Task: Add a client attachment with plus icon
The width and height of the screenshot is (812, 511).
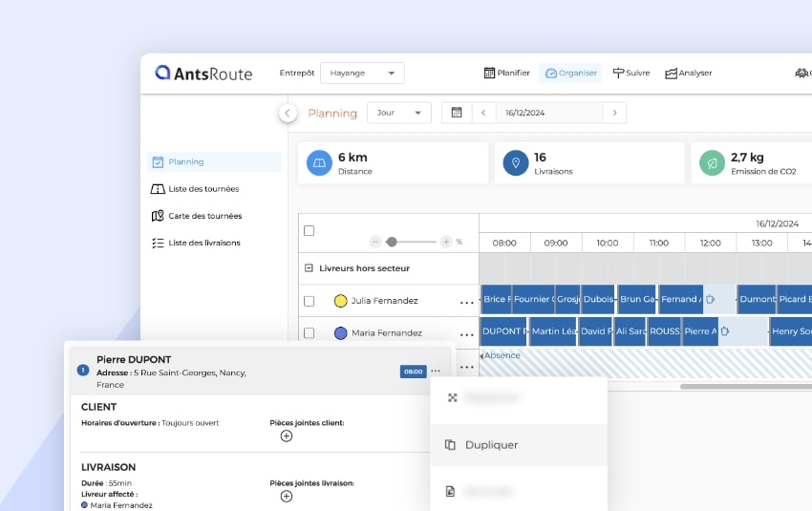Action: [x=286, y=436]
